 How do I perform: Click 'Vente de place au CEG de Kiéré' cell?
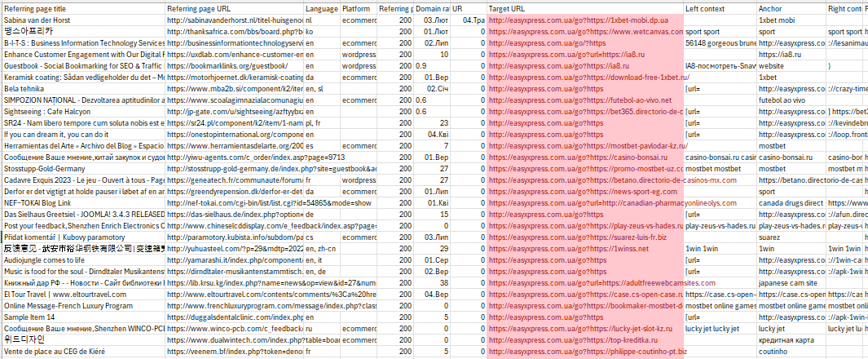tap(83, 351)
